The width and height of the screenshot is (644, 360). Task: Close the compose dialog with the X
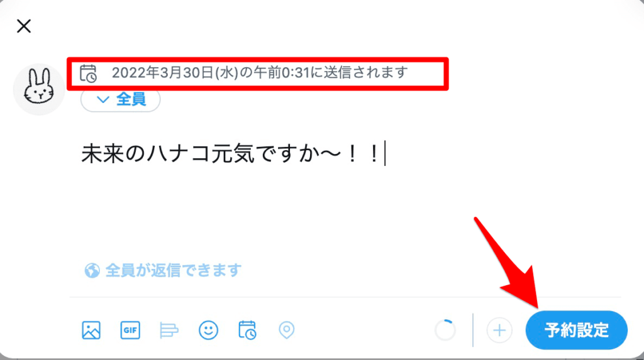click(x=24, y=26)
